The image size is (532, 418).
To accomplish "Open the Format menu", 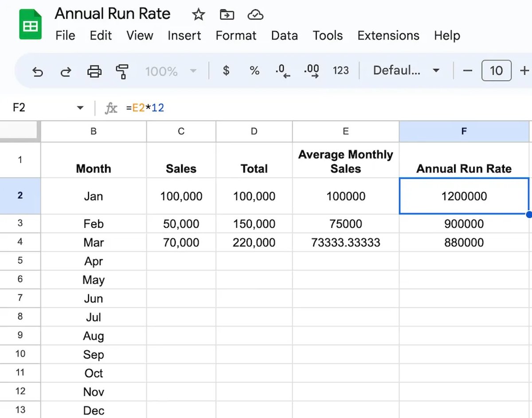I will pos(236,35).
